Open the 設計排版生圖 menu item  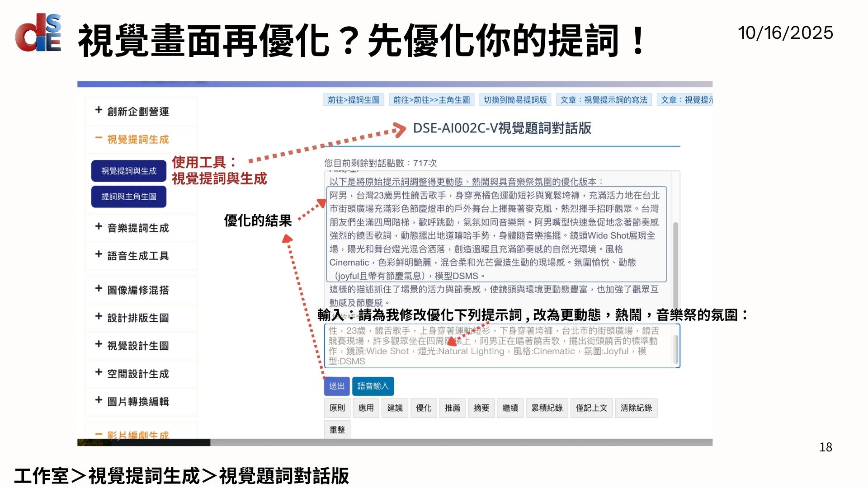point(138,318)
